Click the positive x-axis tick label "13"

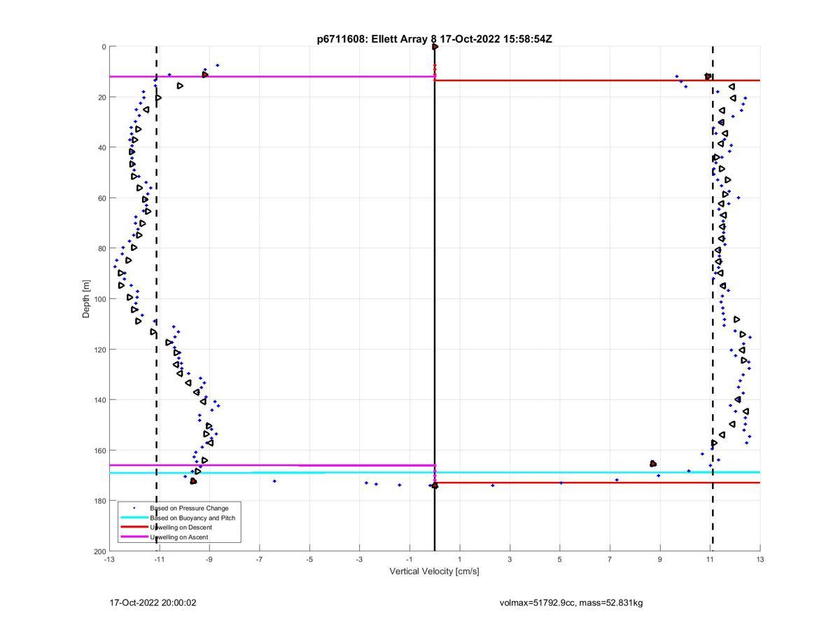[x=760, y=559]
